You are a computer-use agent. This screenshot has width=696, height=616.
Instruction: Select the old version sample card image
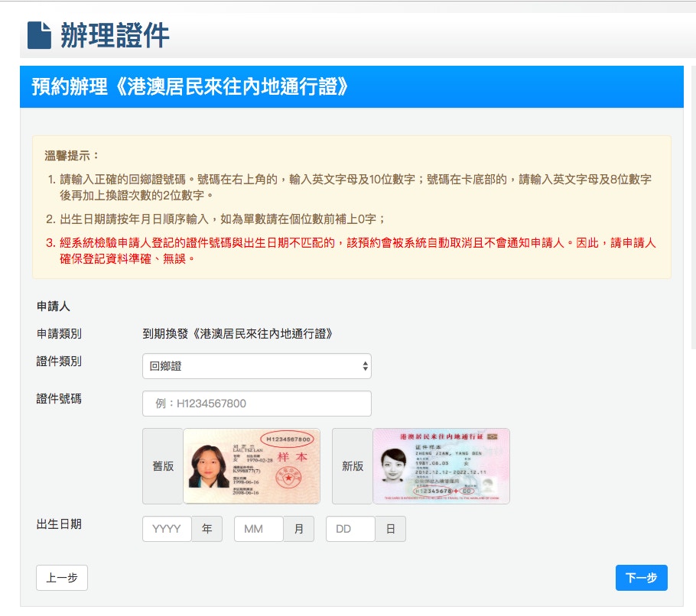pos(252,466)
